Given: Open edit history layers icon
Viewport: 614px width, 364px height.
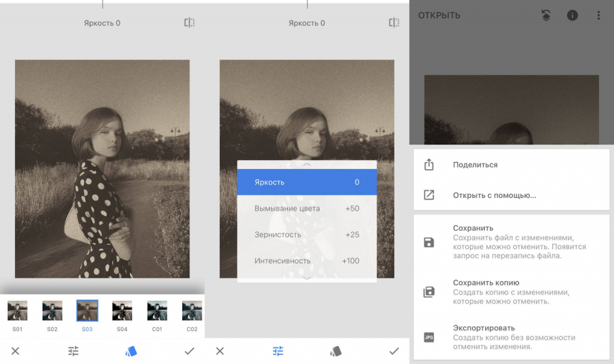Looking at the screenshot, I should 546,16.
